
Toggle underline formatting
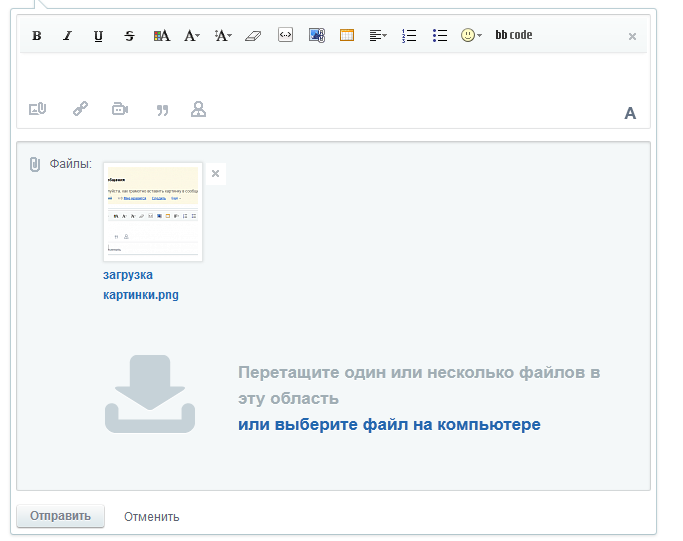[x=98, y=36]
